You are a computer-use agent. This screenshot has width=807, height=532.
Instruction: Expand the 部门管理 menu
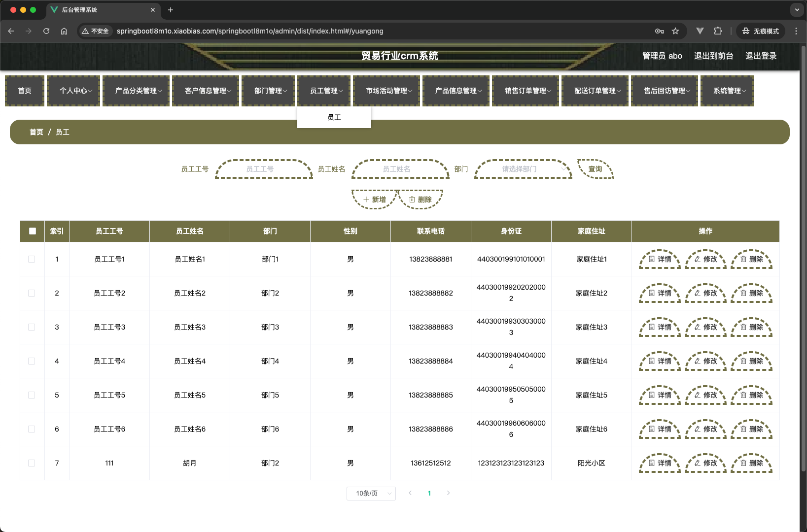(268, 91)
